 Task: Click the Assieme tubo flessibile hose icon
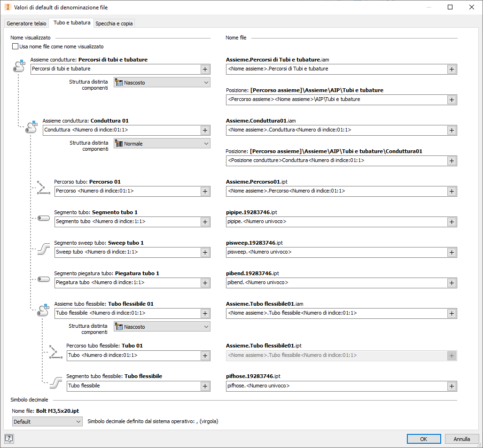coord(43,310)
